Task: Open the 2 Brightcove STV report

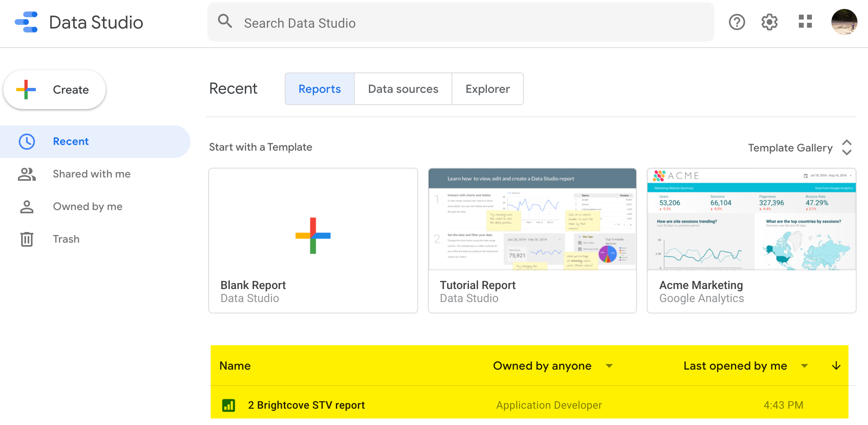Action: (306, 405)
